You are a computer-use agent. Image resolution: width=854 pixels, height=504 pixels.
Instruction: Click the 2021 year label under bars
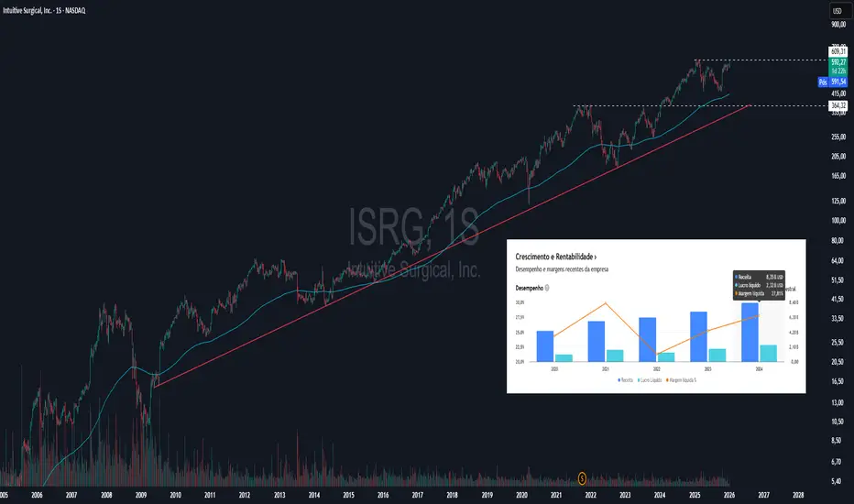click(606, 369)
